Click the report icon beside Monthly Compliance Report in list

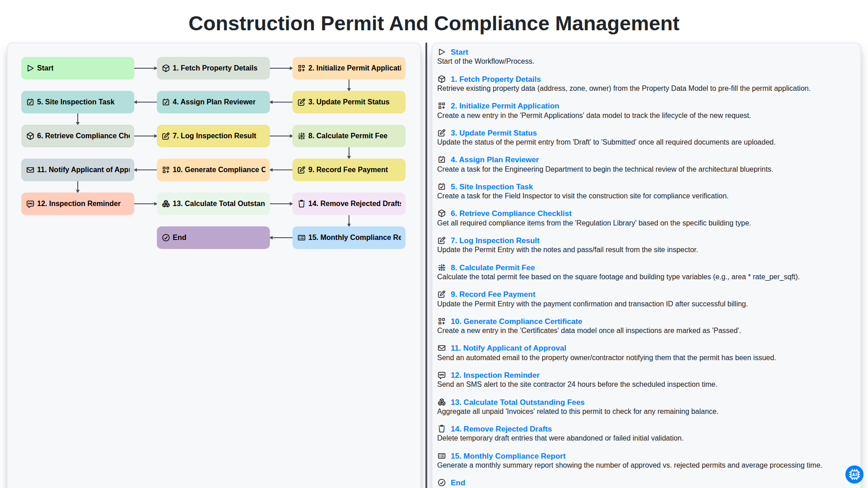442,456
